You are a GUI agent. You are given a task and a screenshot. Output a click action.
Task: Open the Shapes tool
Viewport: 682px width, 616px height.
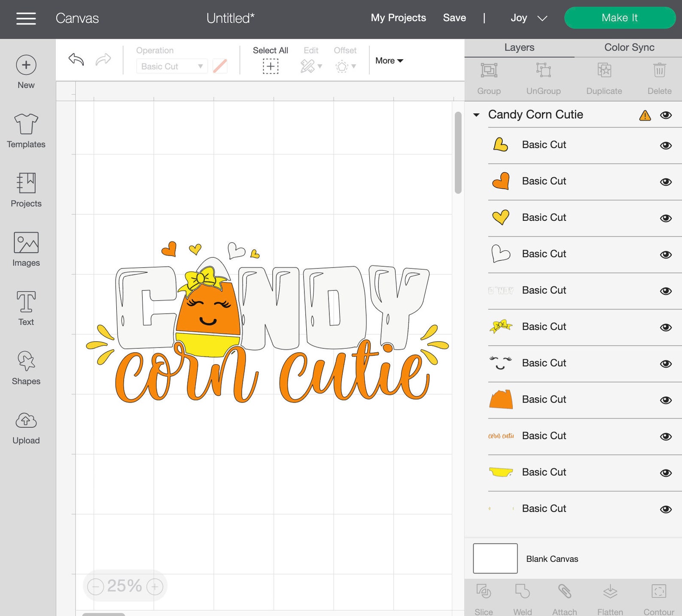(26, 368)
